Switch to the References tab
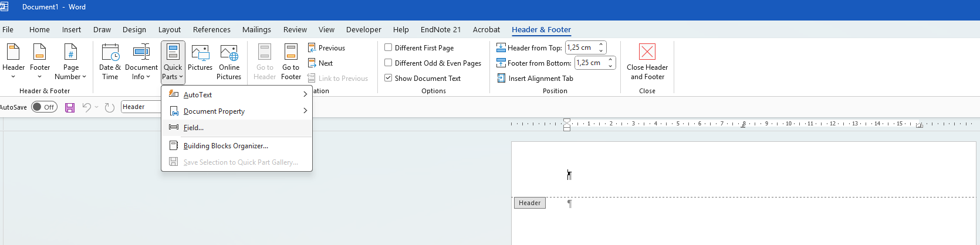Image resolution: width=980 pixels, height=245 pixels. pos(211,30)
